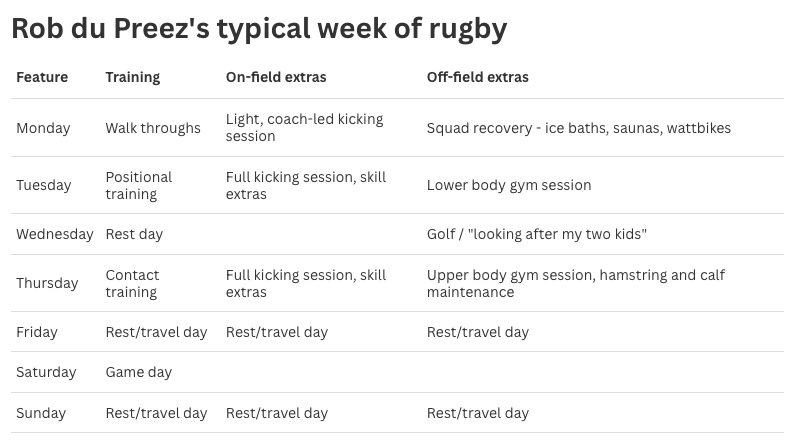
Task: Select the Positional training cell
Action: (x=139, y=185)
